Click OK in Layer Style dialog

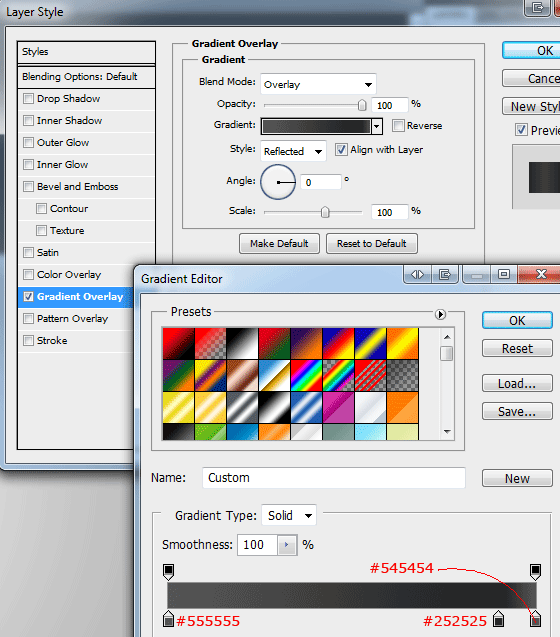click(531, 50)
